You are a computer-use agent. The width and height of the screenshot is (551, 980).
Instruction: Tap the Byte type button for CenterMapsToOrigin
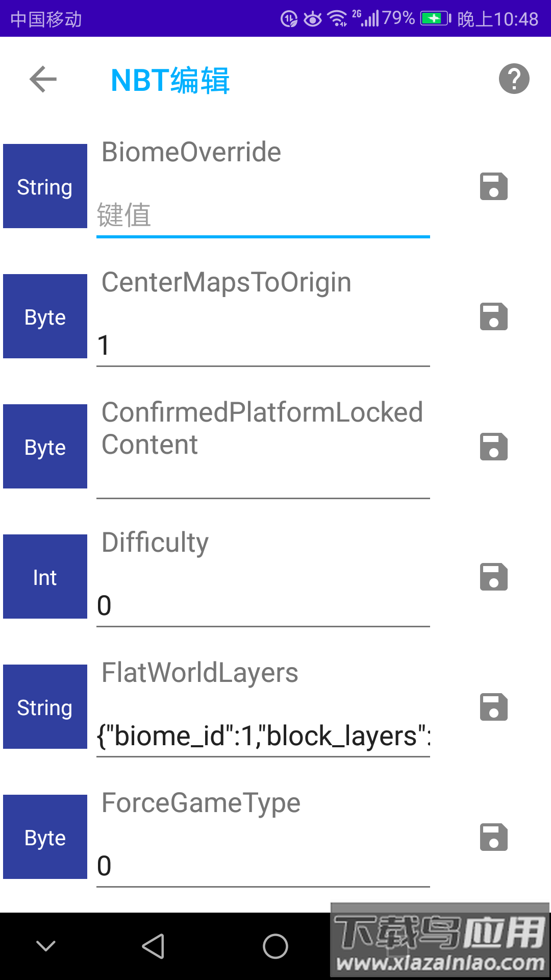click(45, 316)
